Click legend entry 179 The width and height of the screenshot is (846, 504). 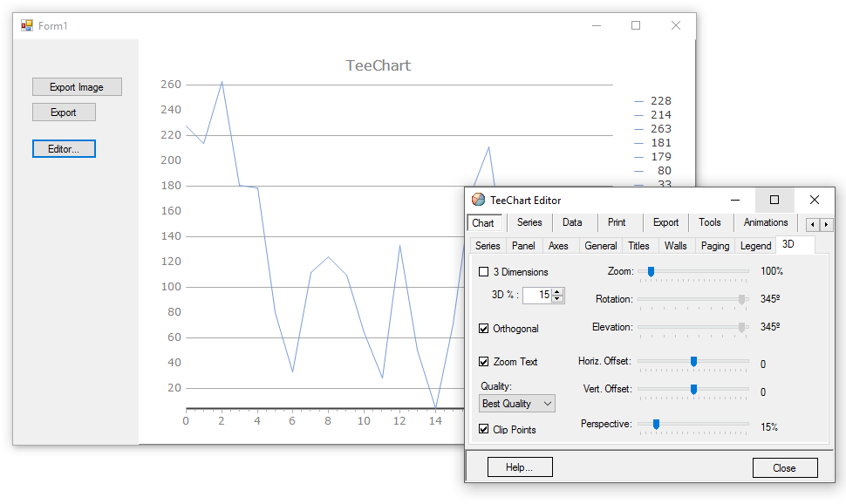coord(653,157)
